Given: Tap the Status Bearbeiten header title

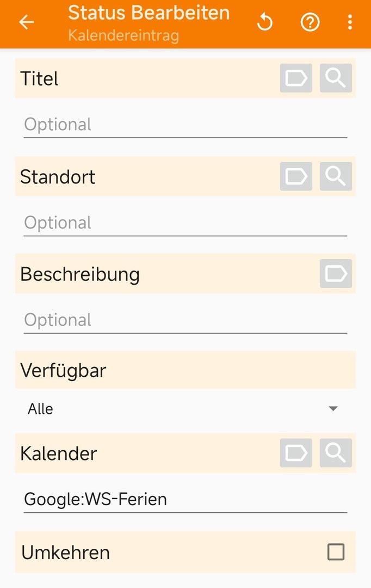Looking at the screenshot, I should [149, 13].
